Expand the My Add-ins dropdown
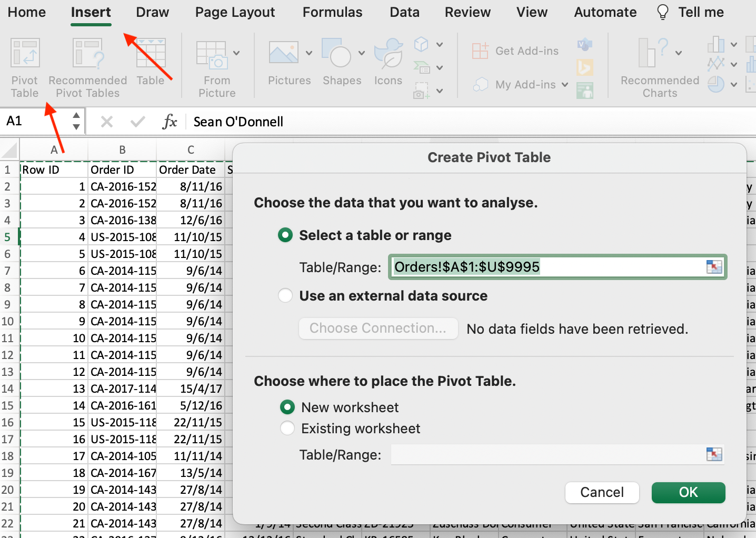This screenshot has width=756, height=538. coord(565,85)
